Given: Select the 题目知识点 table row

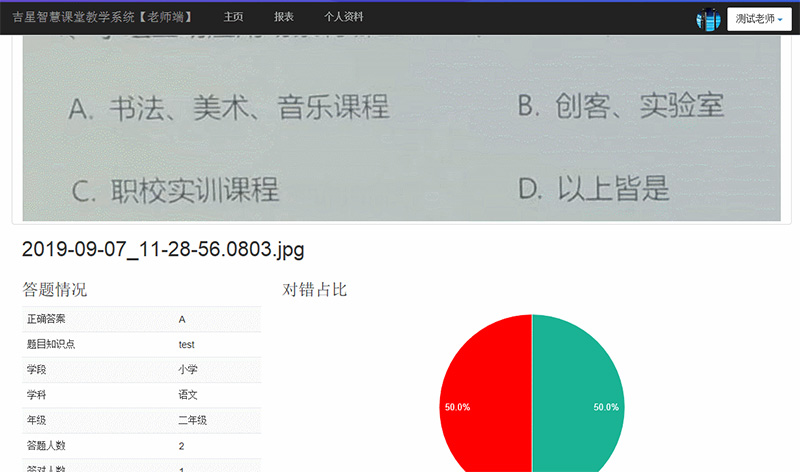Looking at the screenshot, I should 141,344.
